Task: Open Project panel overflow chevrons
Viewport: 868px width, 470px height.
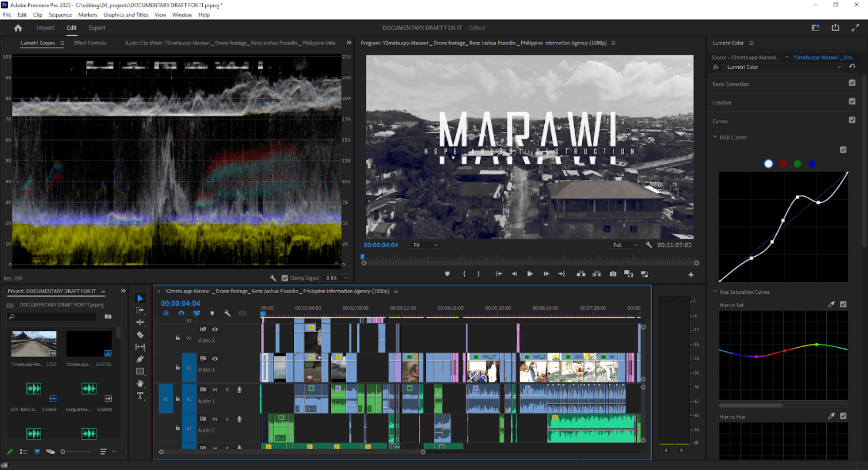Action: click(123, 291)
